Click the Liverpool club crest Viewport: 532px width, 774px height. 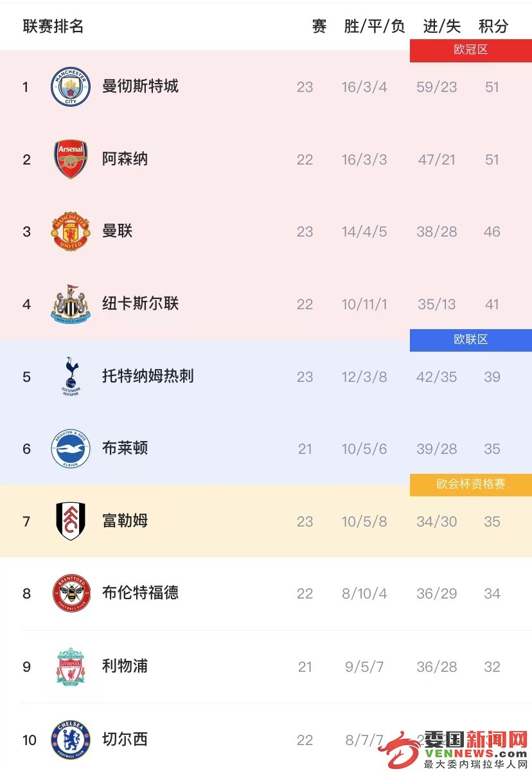coord(71,667)
